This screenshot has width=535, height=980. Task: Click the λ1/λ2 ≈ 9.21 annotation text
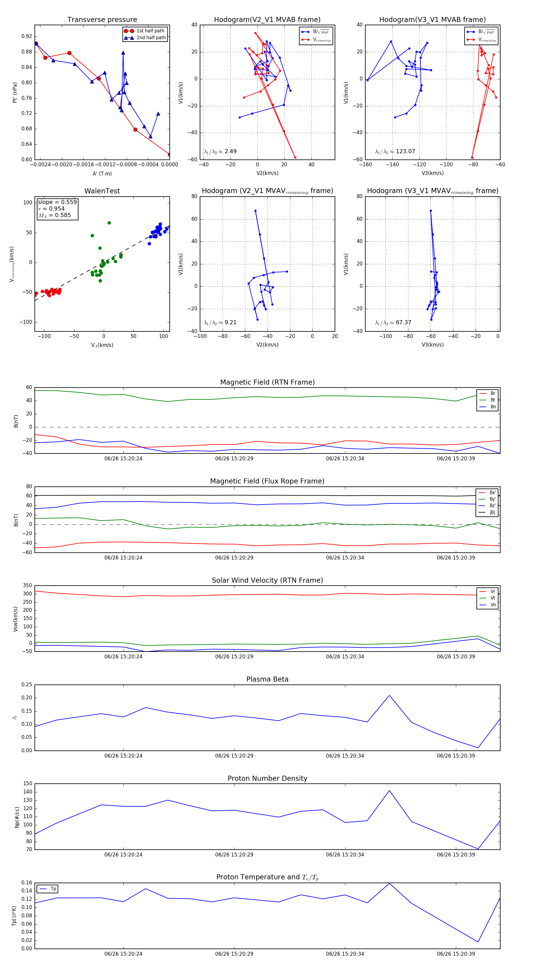coord(220,323)
